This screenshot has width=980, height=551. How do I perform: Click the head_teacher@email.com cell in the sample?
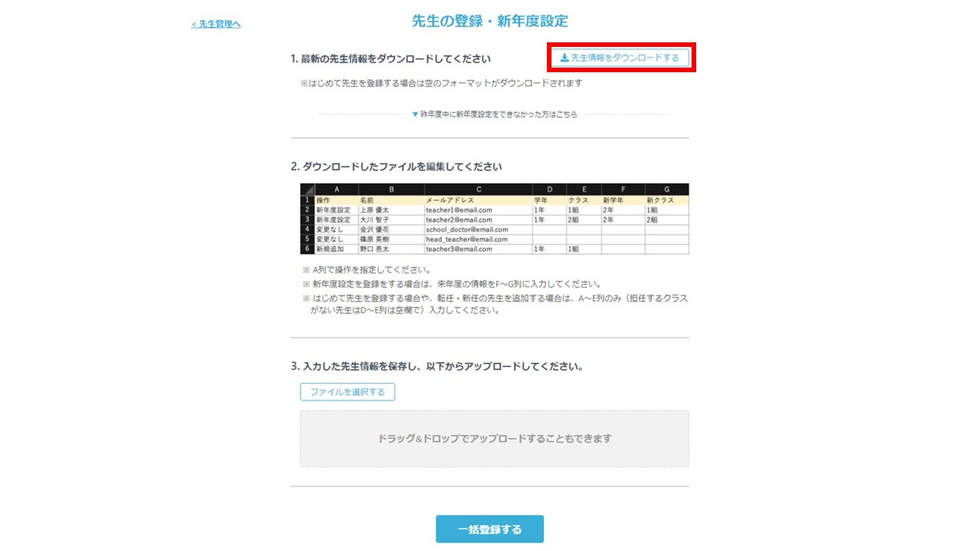pyautogui.click(x=466, y=240)
